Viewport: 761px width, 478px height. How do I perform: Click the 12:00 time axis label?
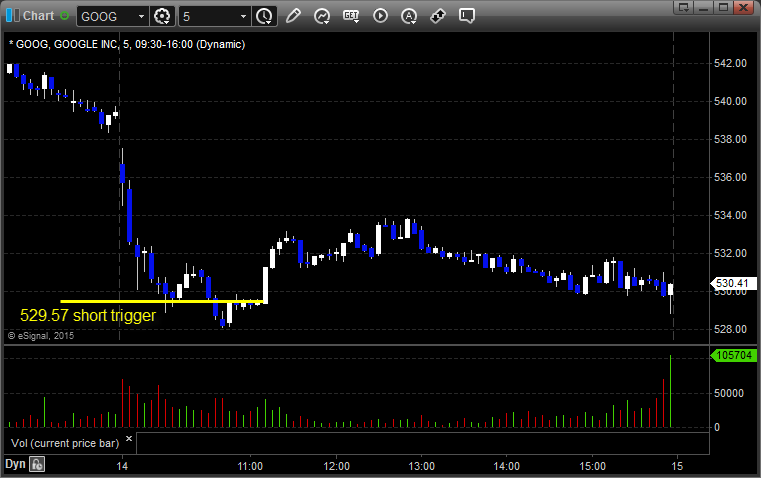point(336,466)
